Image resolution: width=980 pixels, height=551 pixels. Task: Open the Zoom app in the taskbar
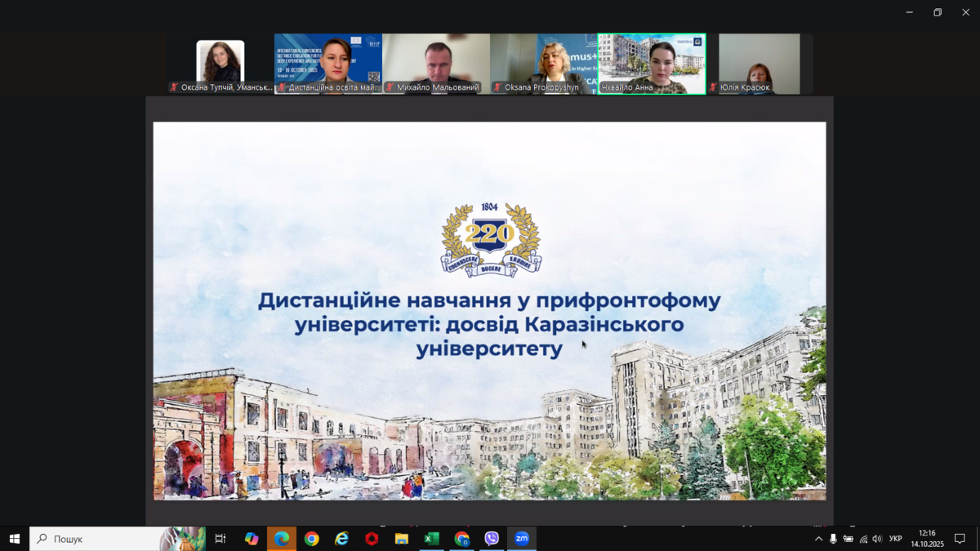point(522,539)
